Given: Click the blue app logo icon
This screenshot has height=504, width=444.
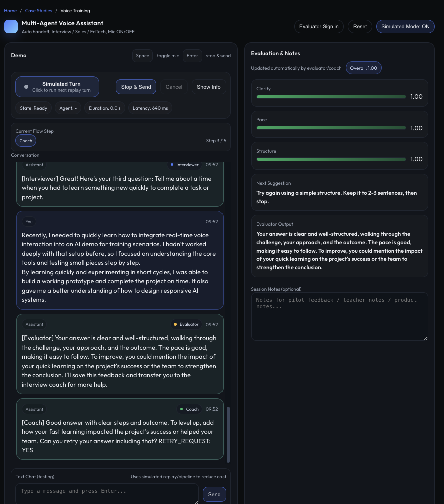Looking at the screenshot, I should 11,27.
